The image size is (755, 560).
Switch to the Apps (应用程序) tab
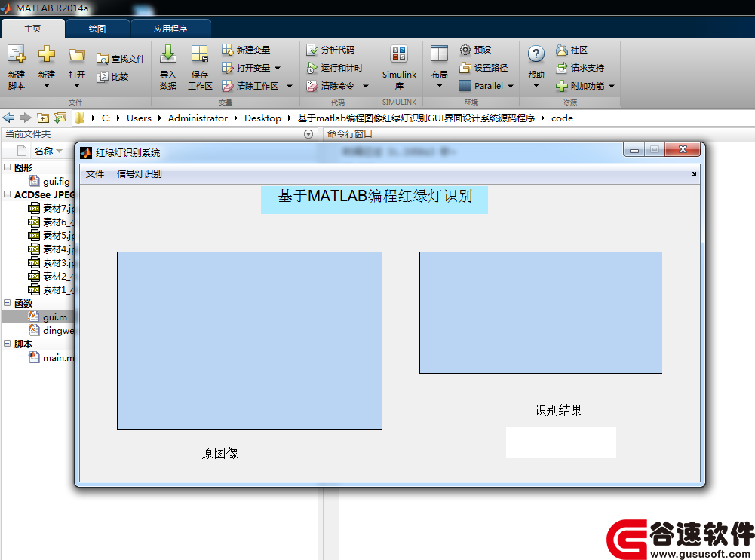click(x=170, y=29)
